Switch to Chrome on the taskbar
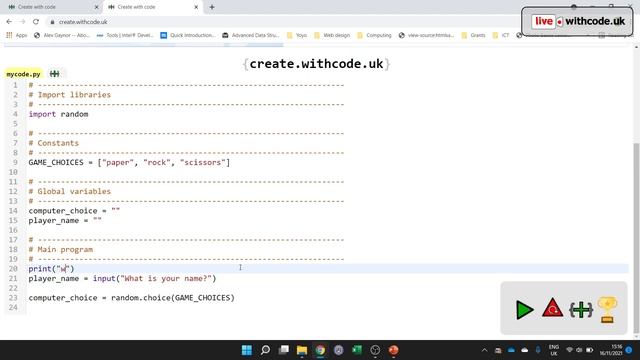Screen dimensions: 640x360 (x=320, y=350)
